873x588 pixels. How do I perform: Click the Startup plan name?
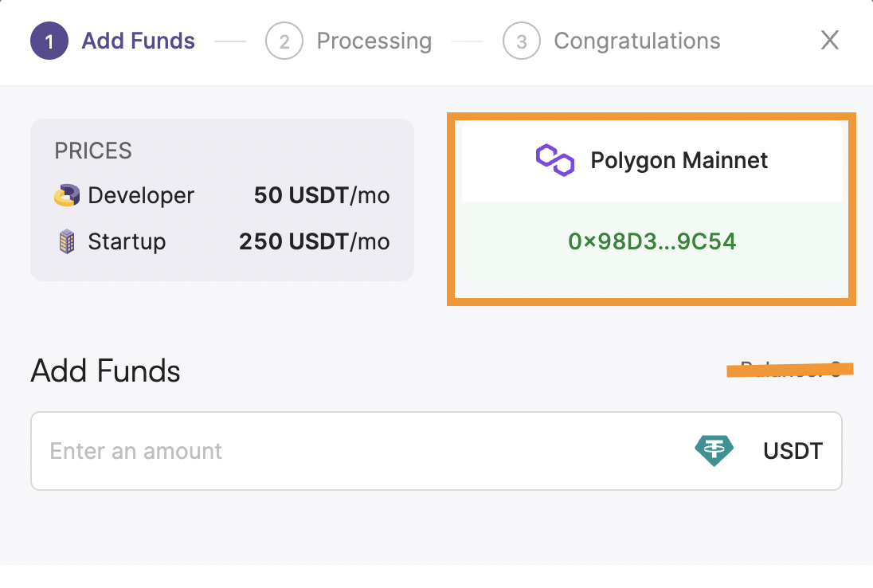click(x=127, y=241)
